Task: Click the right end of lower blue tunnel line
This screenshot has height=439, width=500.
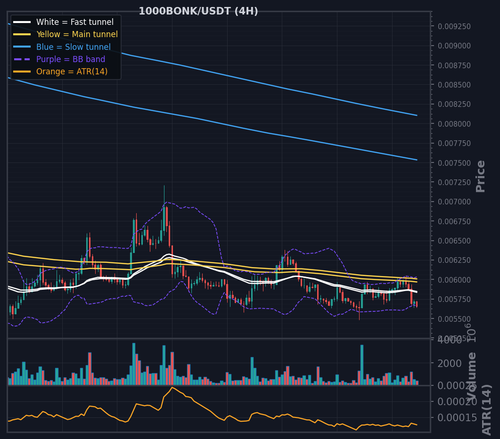Action: coord(417,160)
